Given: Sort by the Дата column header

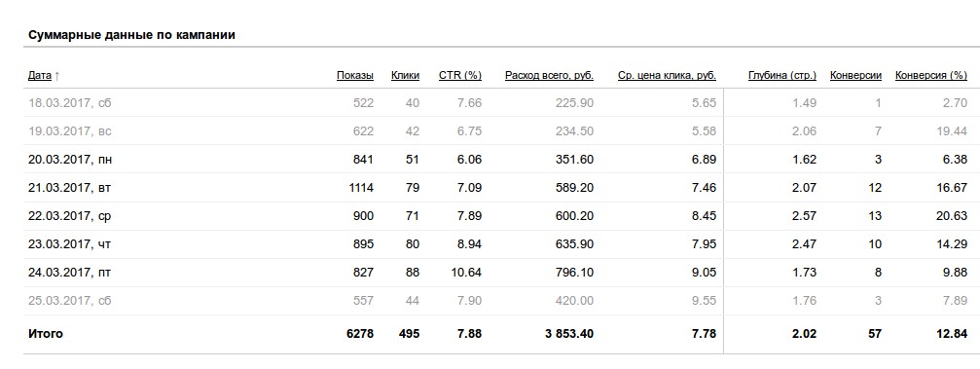Looking at the screenshot, I should click(39, 76).
